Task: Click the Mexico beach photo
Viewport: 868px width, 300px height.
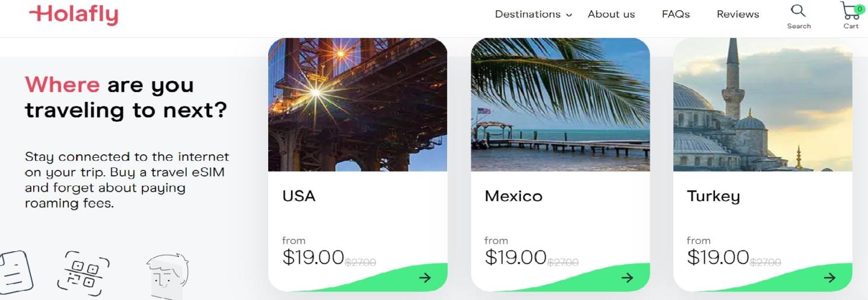Action: click(560, 105)
